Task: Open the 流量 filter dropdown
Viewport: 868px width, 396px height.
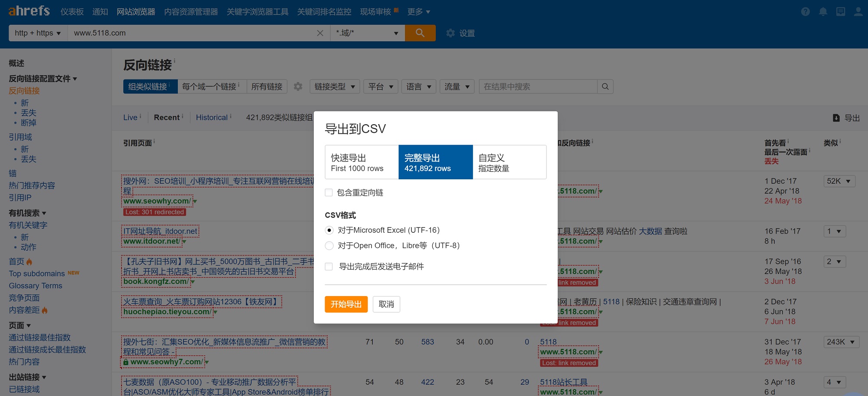Action: [457, 86]
